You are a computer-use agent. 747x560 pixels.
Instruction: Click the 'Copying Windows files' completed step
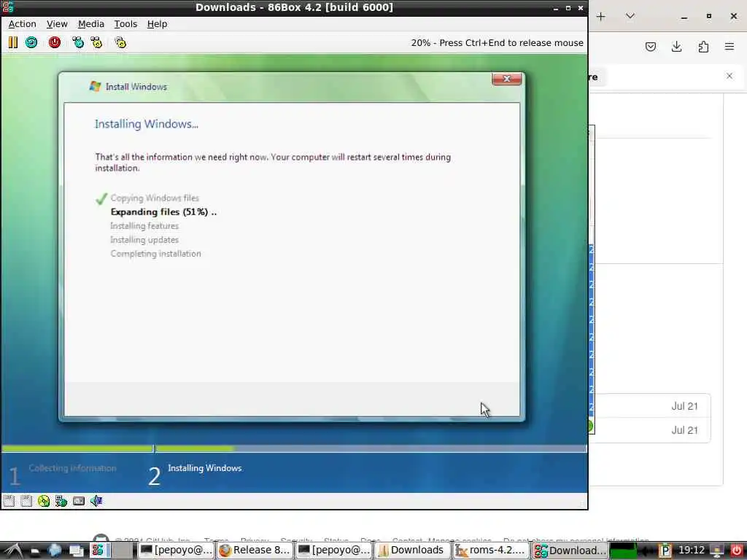(155, 198)
